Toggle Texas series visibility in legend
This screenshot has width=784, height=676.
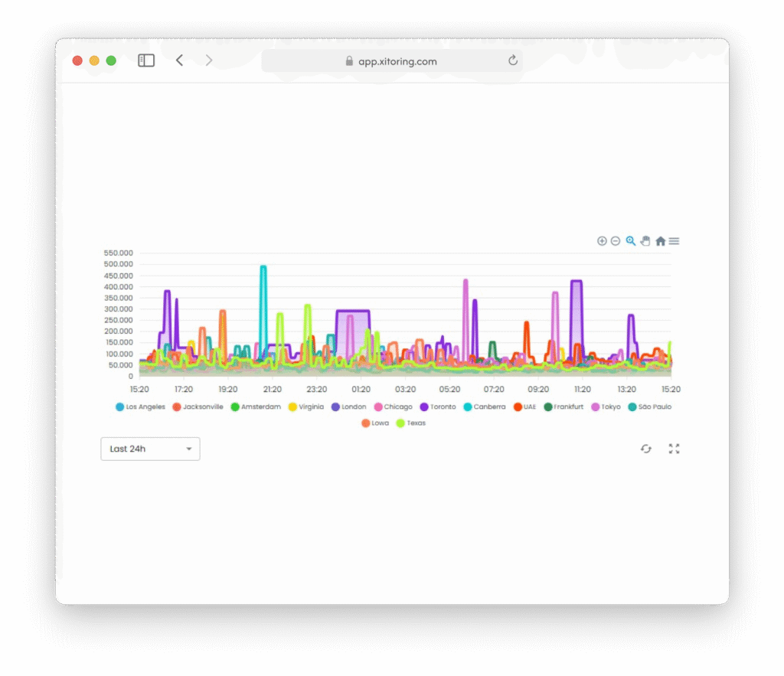click(411, 423)
